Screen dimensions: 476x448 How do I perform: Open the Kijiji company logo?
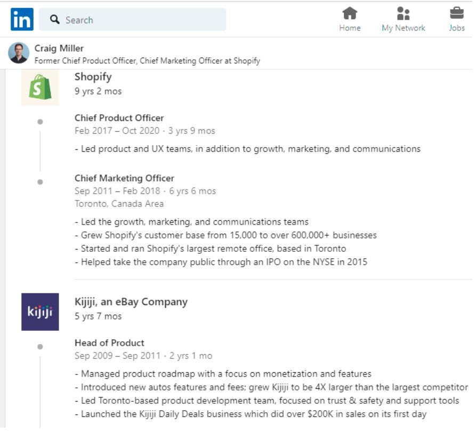[x=40, y=312]
